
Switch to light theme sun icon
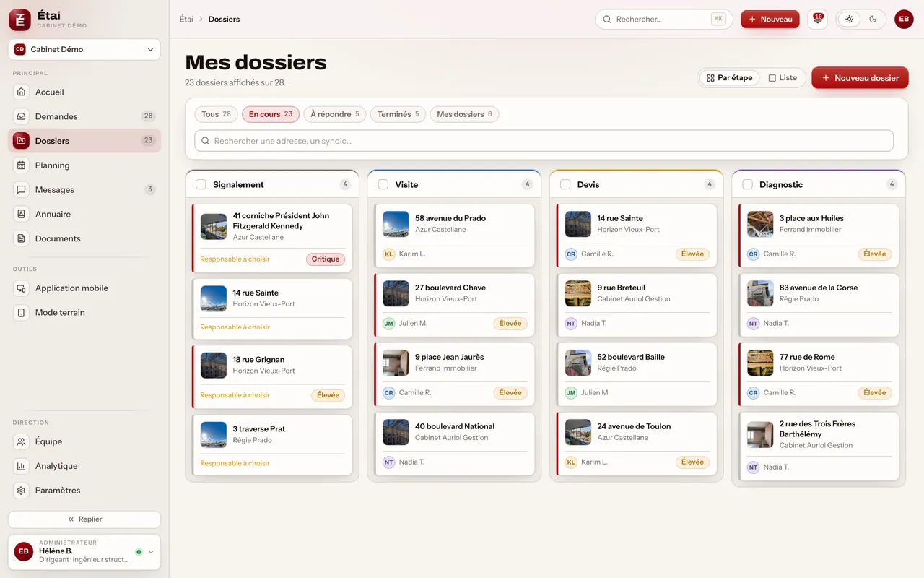tap(849, 20)
